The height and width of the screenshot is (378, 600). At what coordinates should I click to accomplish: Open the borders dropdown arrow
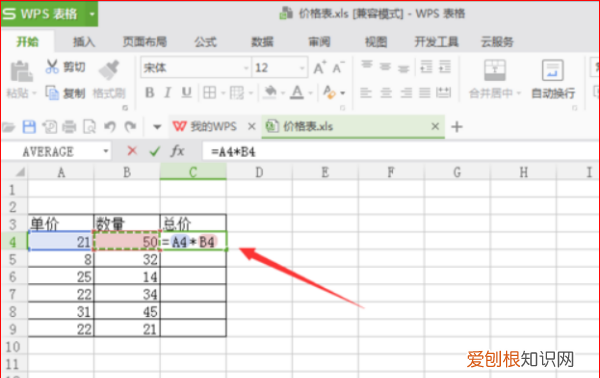223,93
